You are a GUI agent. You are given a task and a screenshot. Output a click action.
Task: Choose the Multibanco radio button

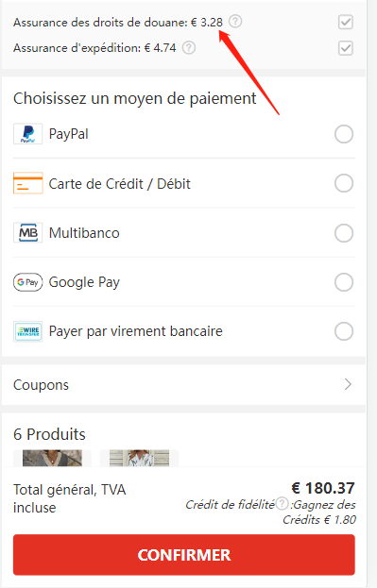tap(344, 233)
